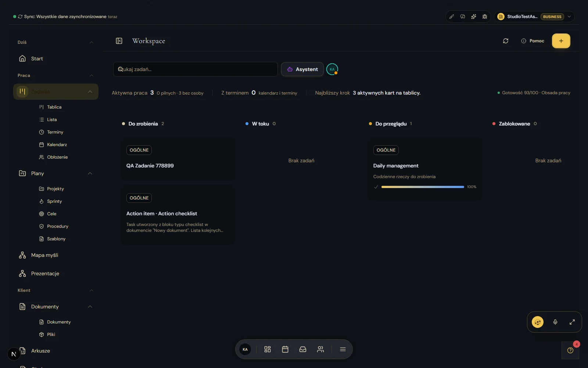Open the Action item · Action checklist card
The image size is (588, 368).
(x=178, y=215)
